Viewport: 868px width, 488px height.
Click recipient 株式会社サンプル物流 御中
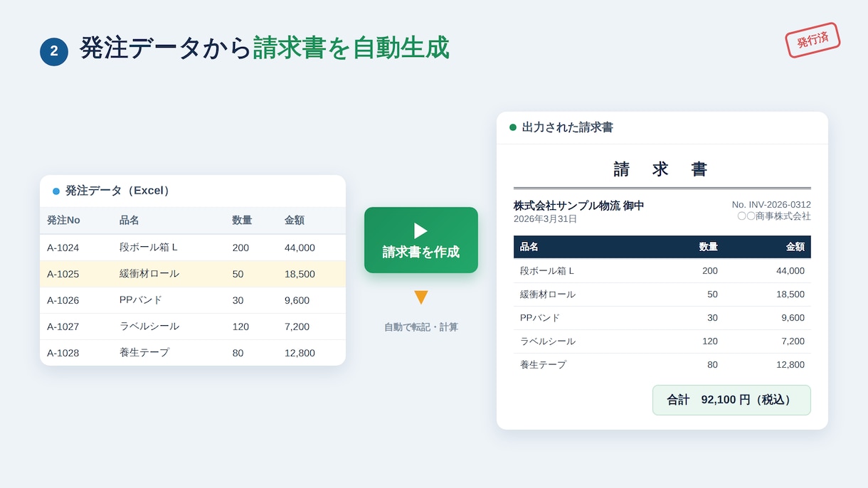click(x=578, y=206)
